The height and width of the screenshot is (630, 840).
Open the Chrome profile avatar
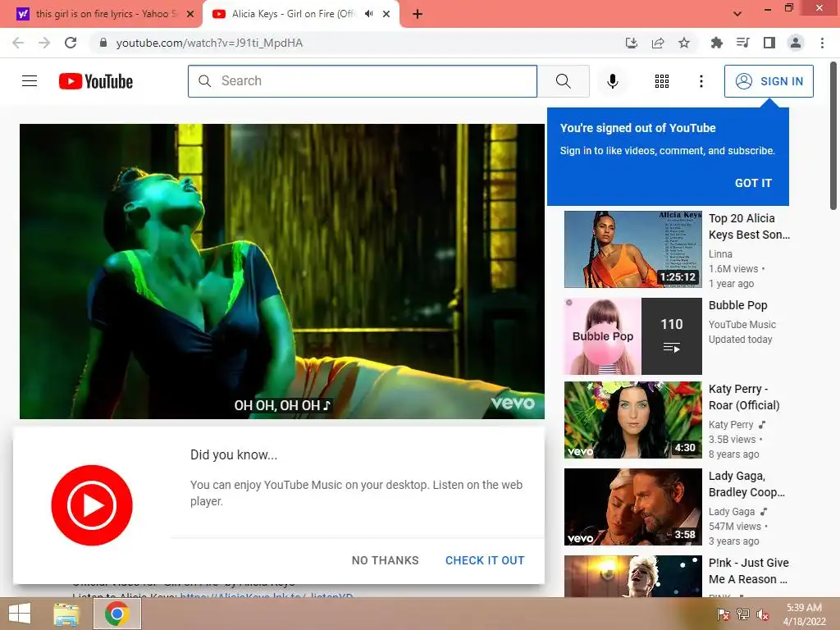(x=796, y=43)
